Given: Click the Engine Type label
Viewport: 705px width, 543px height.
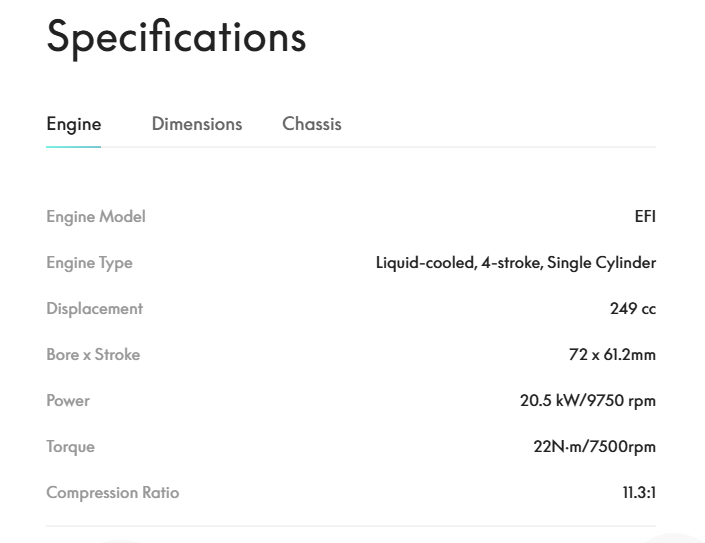Looking at the screenshot, I should (89, 263).
